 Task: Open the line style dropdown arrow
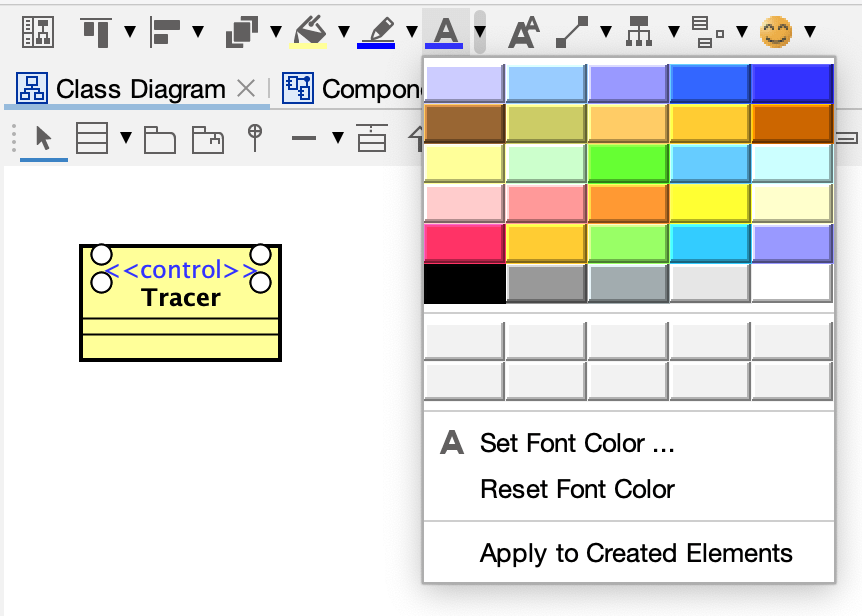pos(606,31)
